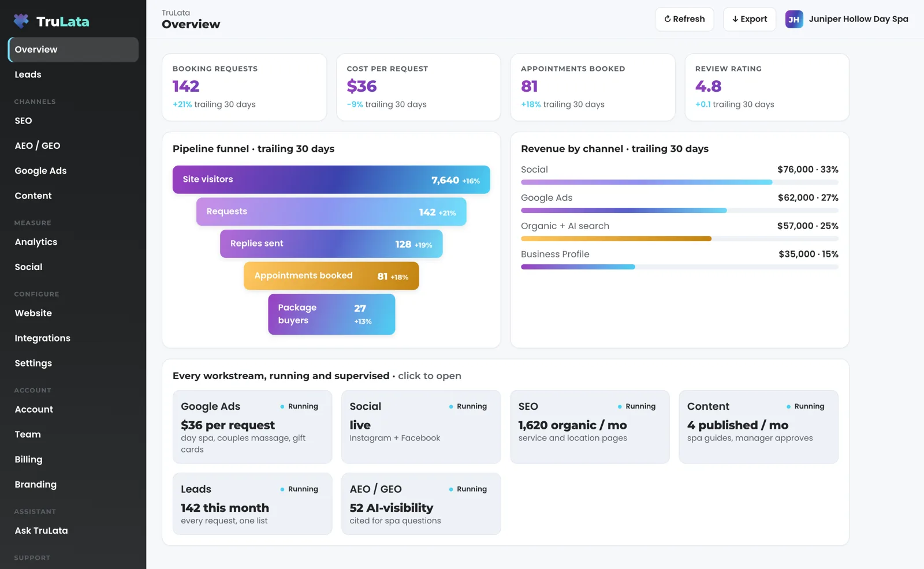Click the "Revenue by channel" panel heading

(614, 149)
